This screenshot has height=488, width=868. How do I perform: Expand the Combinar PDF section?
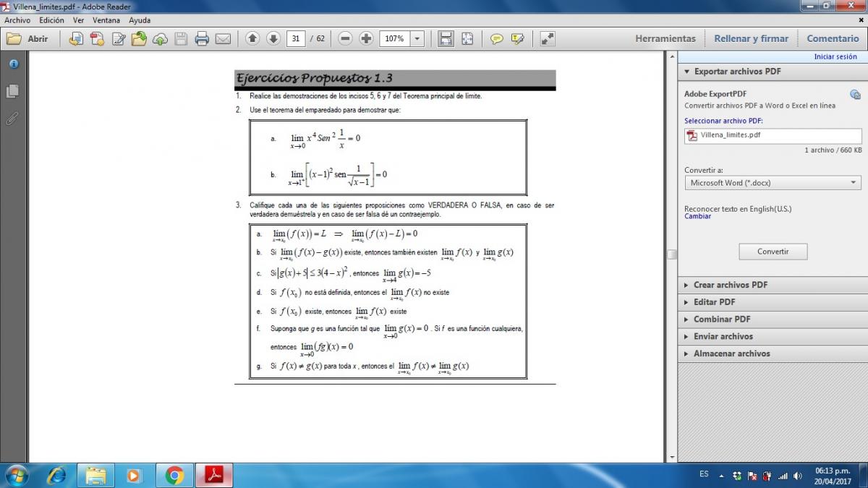[721, 319]
